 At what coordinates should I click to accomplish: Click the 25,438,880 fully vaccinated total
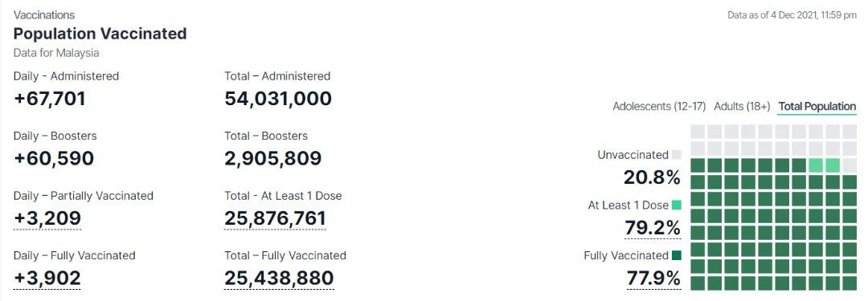(279, 278)
